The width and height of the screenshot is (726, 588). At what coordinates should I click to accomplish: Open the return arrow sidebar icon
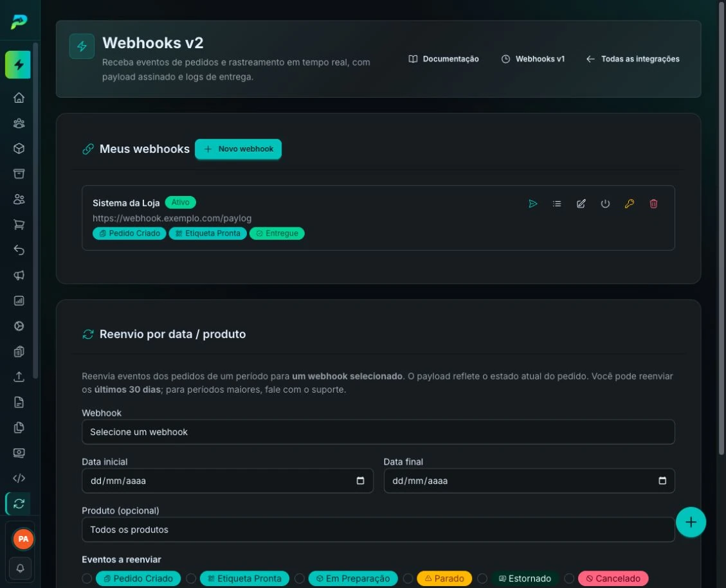19,250
